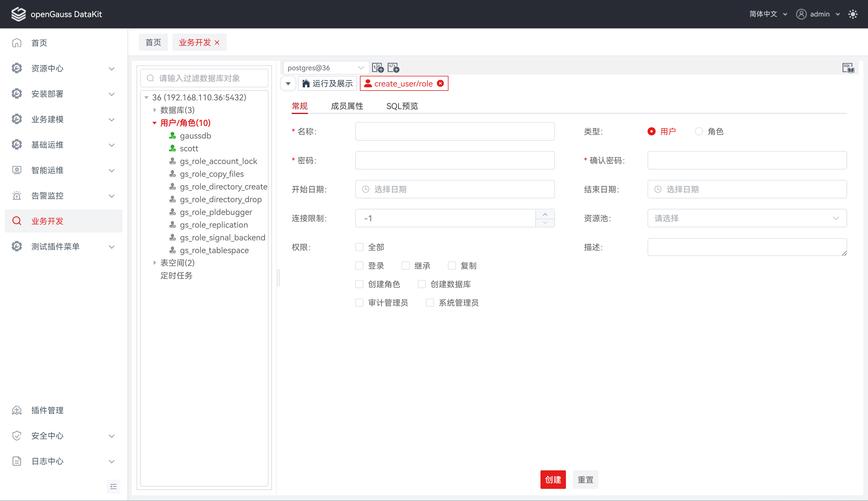Open 插件管理 from the sidebar

[x=47, y=410]
